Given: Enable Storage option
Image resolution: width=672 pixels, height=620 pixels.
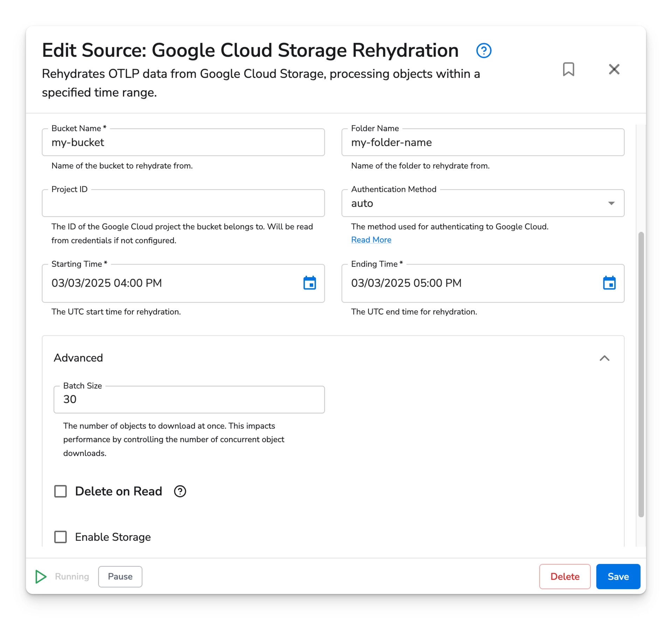Looking at the screenshot, I should [60, 537].
